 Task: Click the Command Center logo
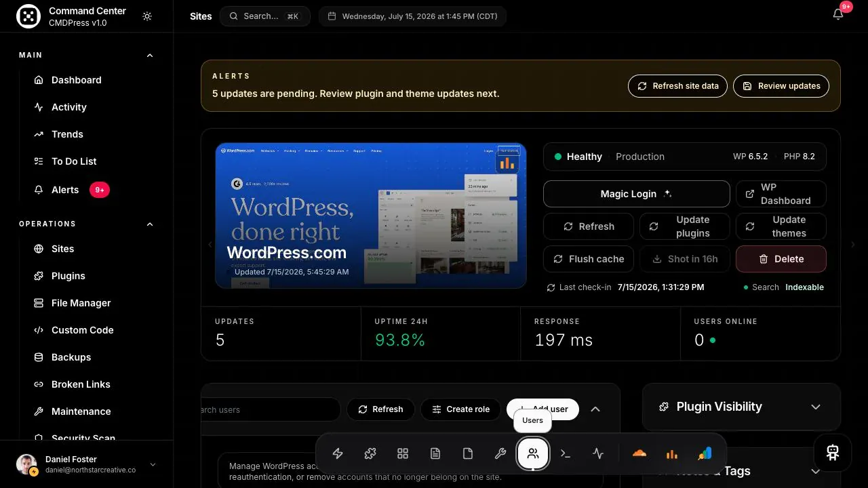coord(28,16)
